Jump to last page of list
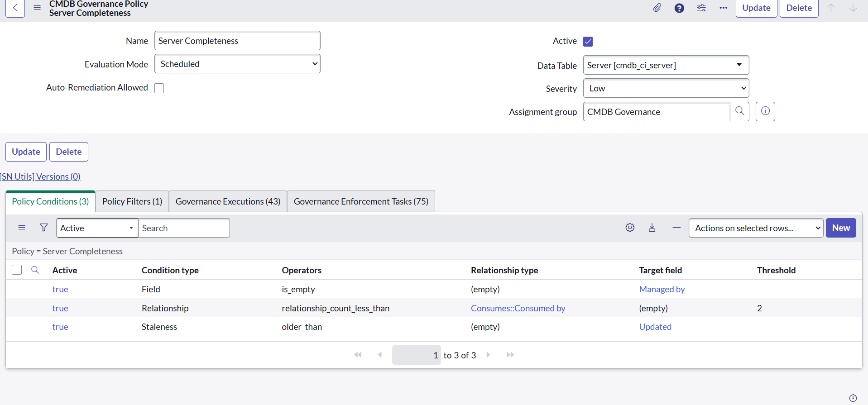This screenshot has height=405, width=868. (x=510, y=355)
